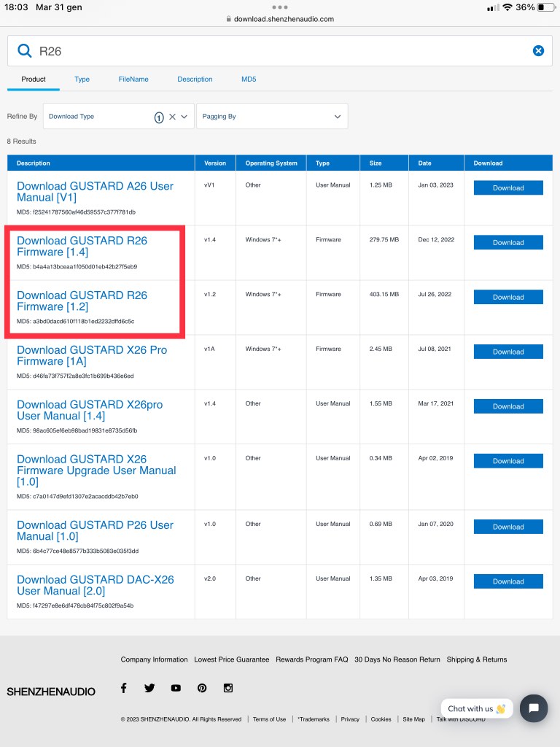This screenshot has height=747, width=560.
Task: Download X26 Pro Firmware 1A button
Action: coord(508,352)
